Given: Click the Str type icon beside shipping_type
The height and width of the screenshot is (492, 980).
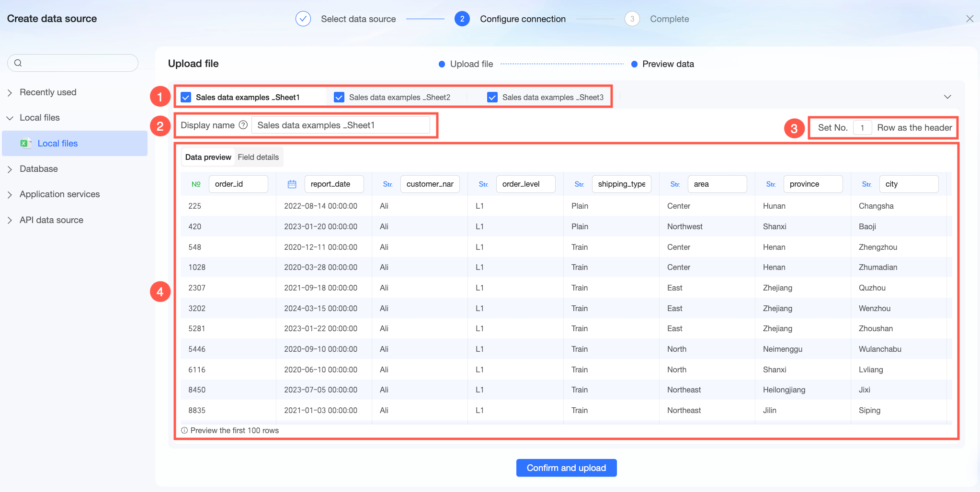Looking at the screenshot, I should pos(579,184).
